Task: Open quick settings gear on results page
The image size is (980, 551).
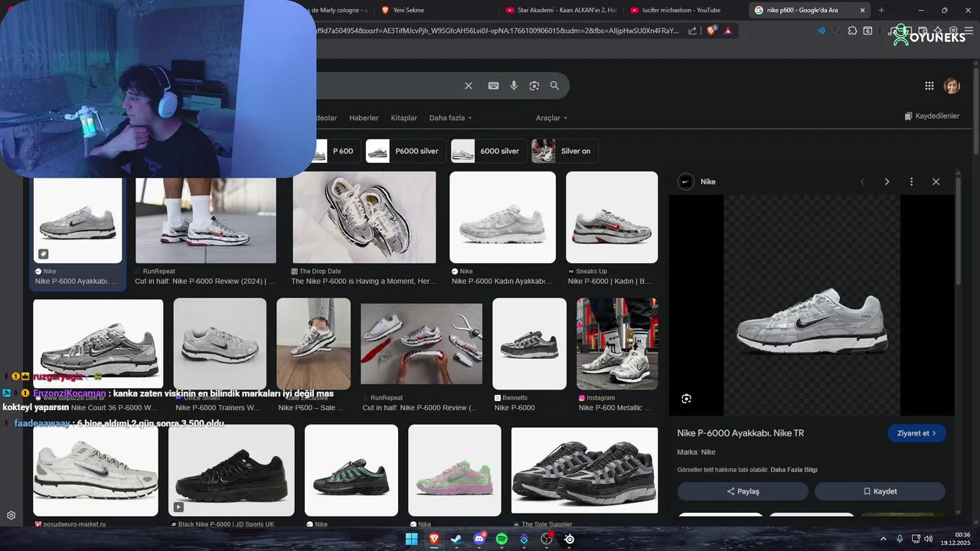Action: [11, 515]
